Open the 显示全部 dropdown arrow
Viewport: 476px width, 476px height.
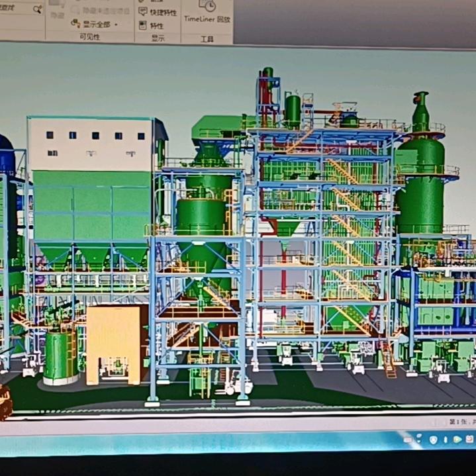[116, 24]
